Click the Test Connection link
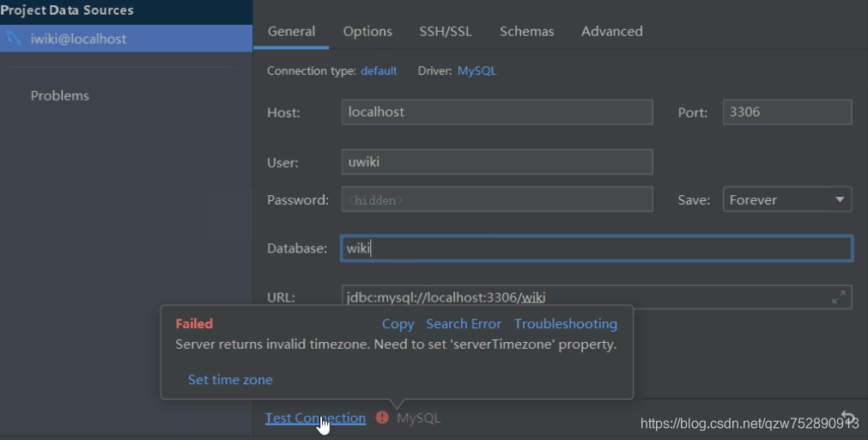The image size is (868, 440). [316, 418]
